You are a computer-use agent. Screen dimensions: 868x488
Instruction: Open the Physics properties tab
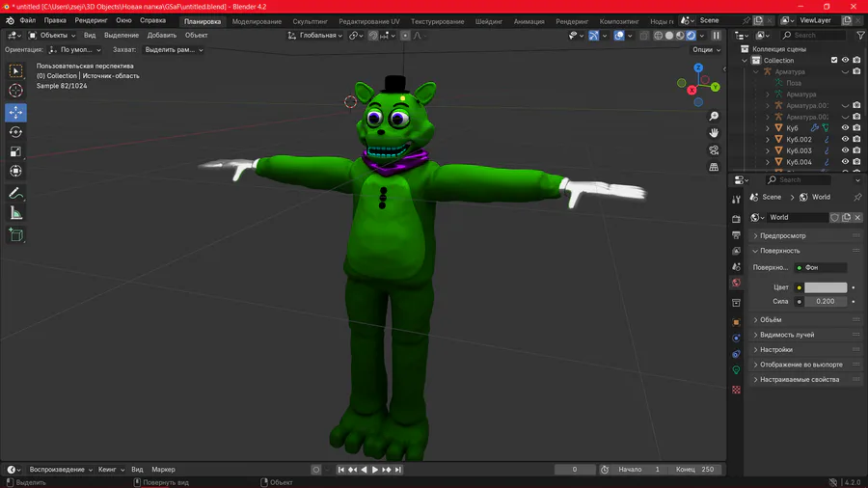pyautogui.click(x=736, y=339)
